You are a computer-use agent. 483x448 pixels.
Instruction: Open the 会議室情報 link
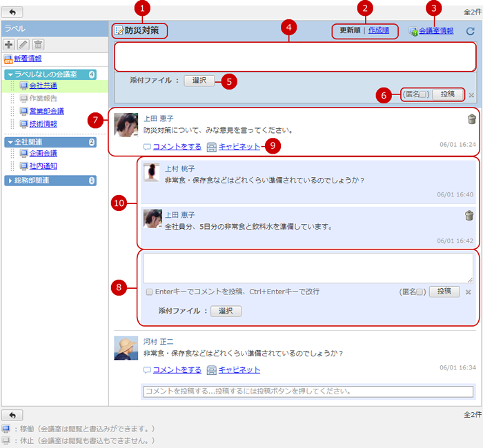click(x=435, y=31)
